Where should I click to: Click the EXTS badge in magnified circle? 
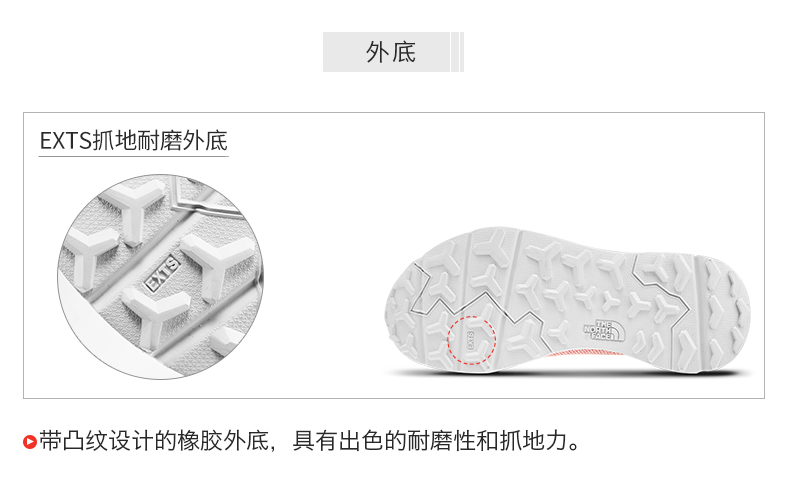pyautogui.click(x=162, y=273)
